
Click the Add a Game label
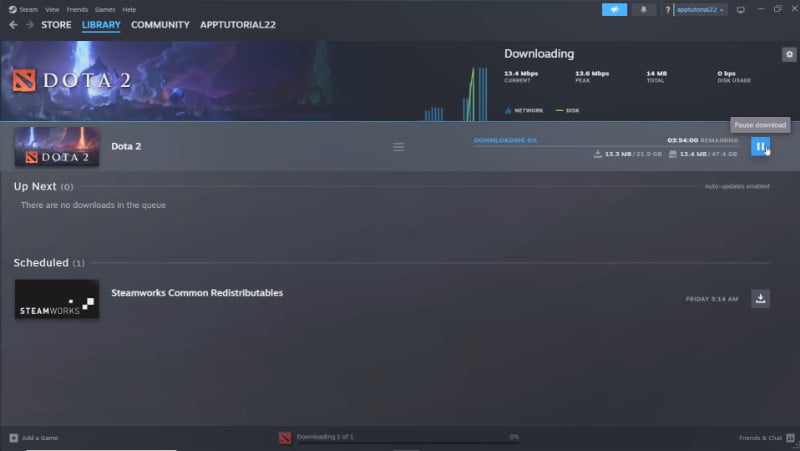tap(40, 438)
